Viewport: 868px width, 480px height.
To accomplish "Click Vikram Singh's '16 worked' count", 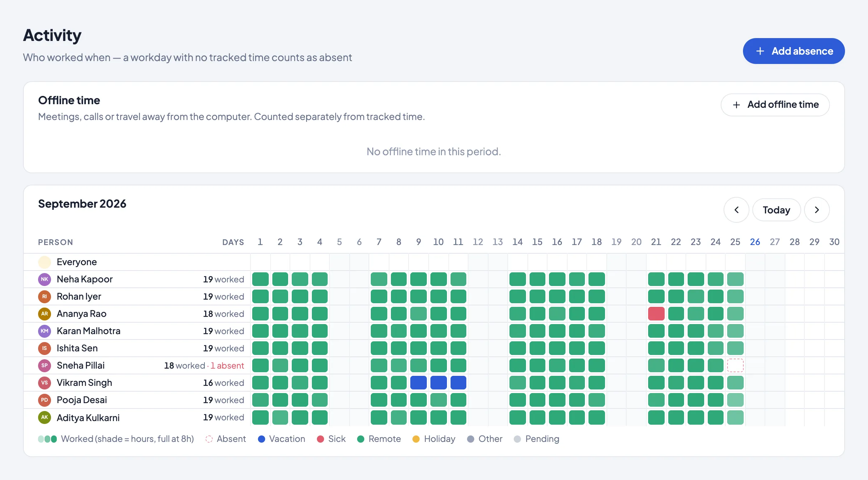I will tap(223, 383).
